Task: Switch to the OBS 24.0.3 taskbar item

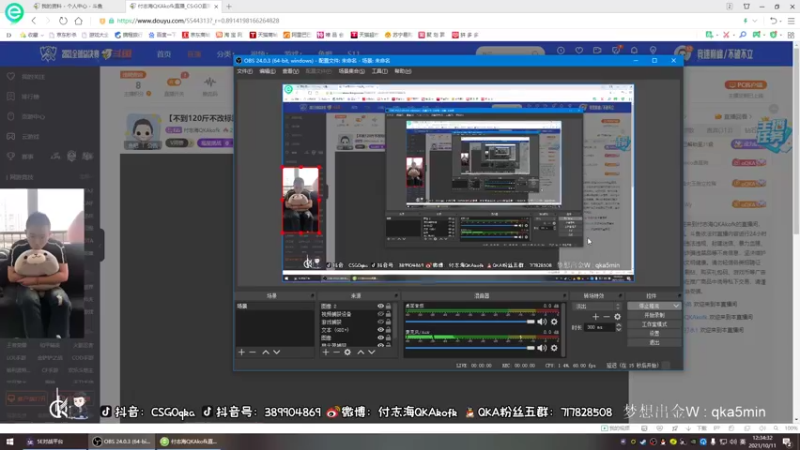Action: click(121, 441)
